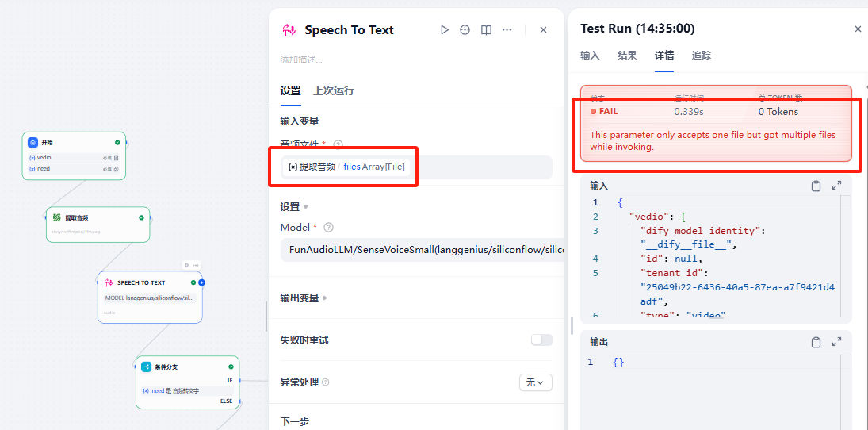Open the help book icon in node header
Screen dimensions: 868x430
pos(486,30)
